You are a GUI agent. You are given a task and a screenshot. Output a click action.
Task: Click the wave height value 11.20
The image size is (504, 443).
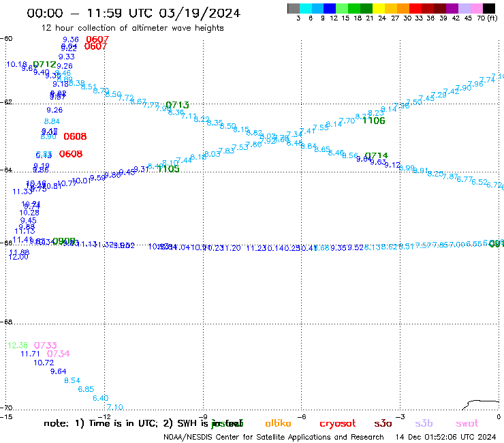[231, 248]
